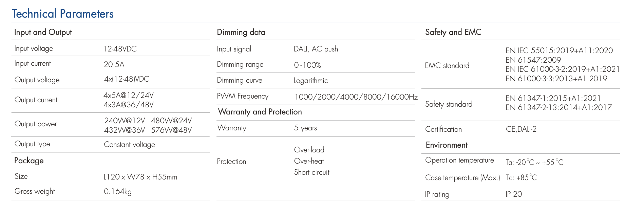
Task: Click the PWM Frequency values list
Action: pyautogui.click(x=356, y=97)
